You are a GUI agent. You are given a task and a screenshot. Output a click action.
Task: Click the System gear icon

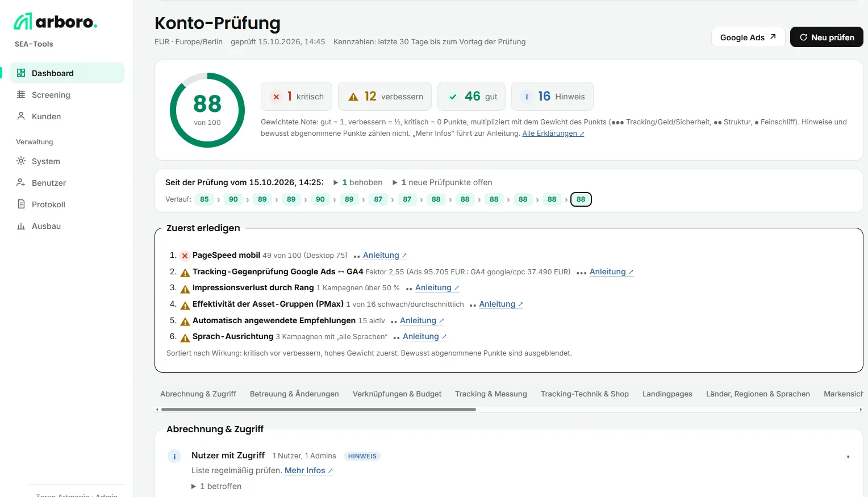[21, 161]
